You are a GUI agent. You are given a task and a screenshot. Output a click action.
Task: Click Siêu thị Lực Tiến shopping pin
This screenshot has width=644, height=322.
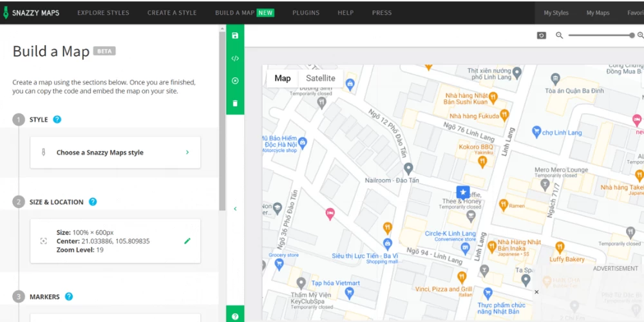(387, 244)
